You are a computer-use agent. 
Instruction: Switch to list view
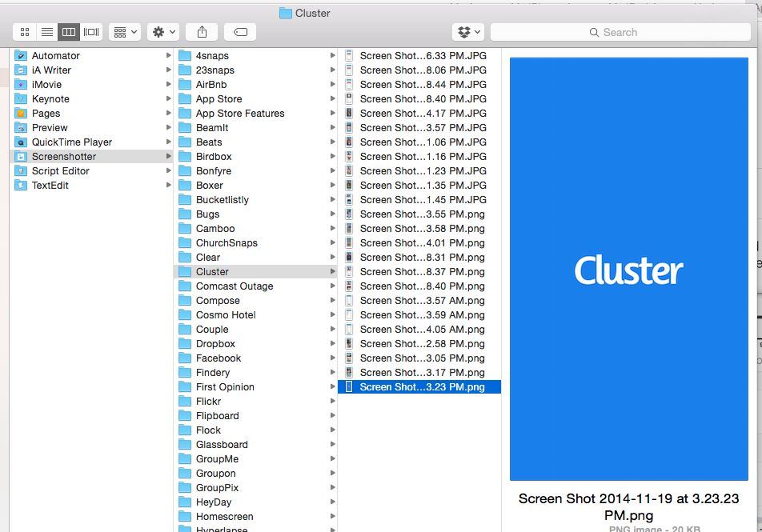tap(47, 32)
